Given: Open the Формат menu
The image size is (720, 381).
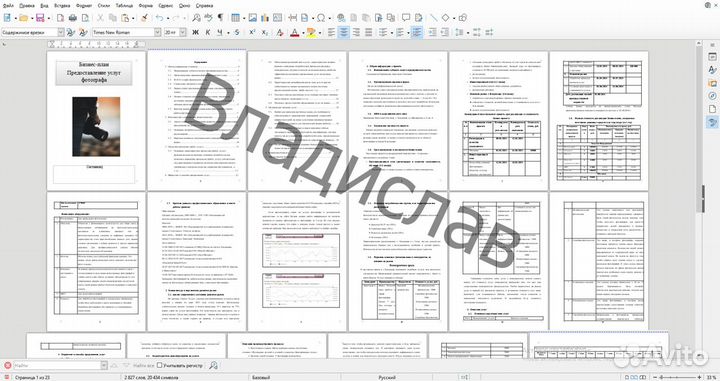Looking at the screenshot, I should click(84, 6).
